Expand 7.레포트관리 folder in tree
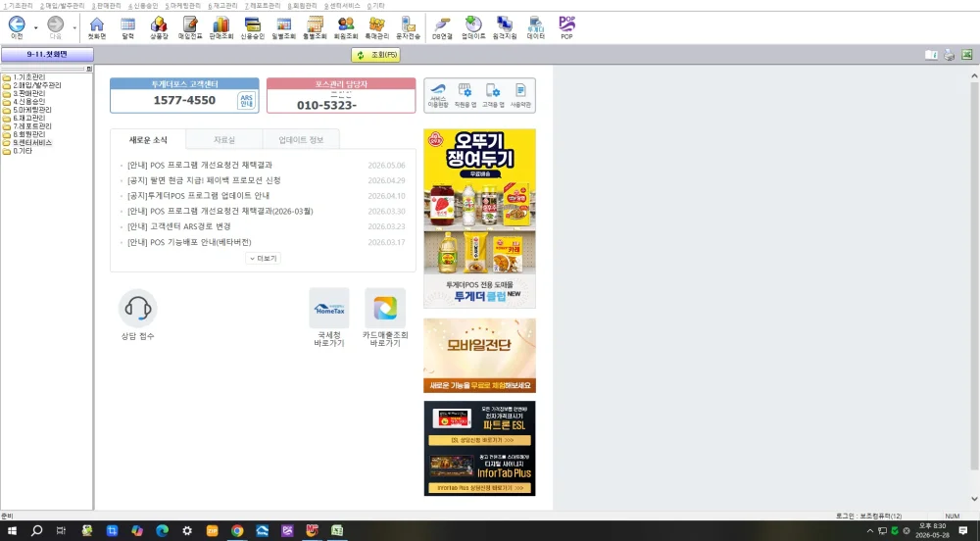Viewport: 980px width, 541px height. pos(26,126)
